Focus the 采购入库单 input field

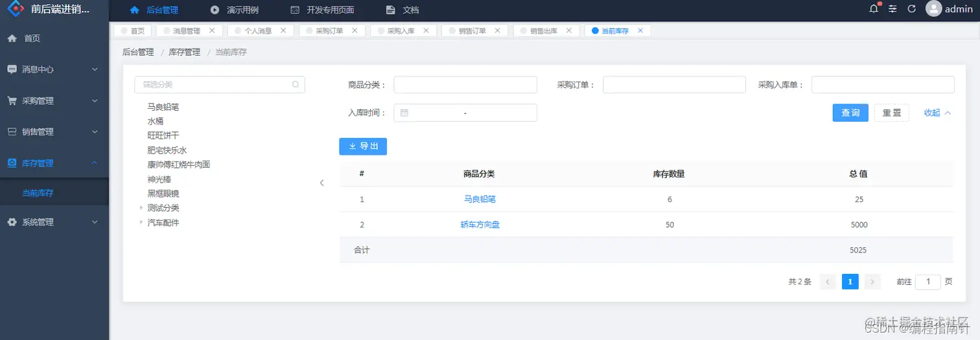click(883, 85)
